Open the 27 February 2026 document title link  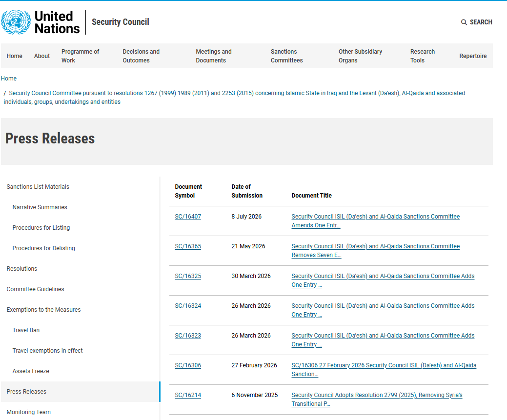tap(384, 370)
